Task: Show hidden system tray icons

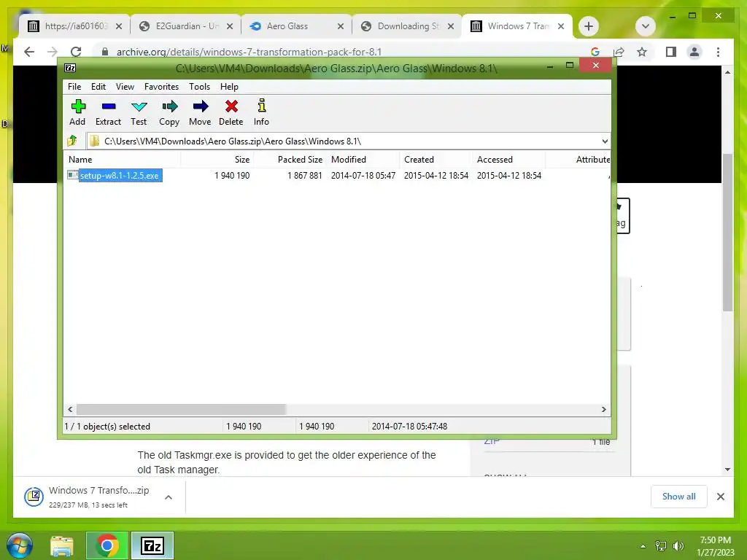Action: pos(643,546)
